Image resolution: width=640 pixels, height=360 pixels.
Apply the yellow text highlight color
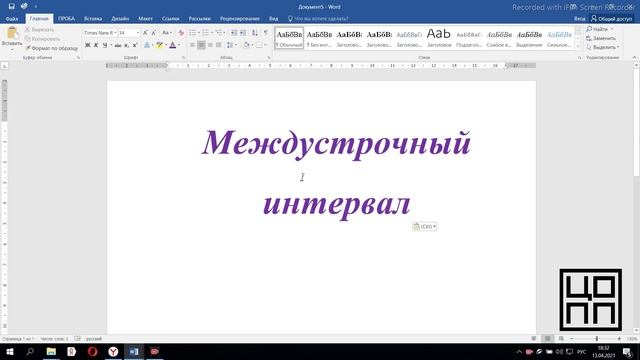tap(159, 45)
